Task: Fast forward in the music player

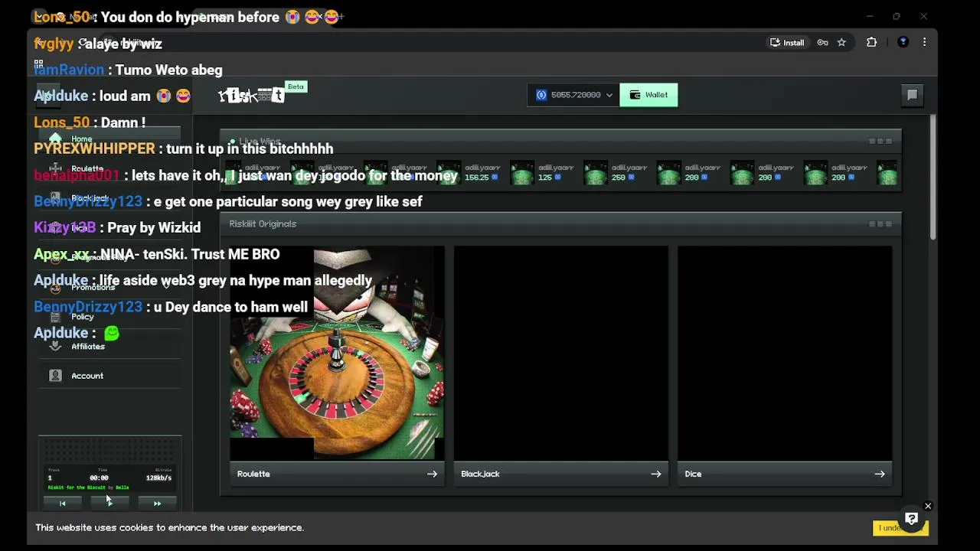Action: (157, 504)
